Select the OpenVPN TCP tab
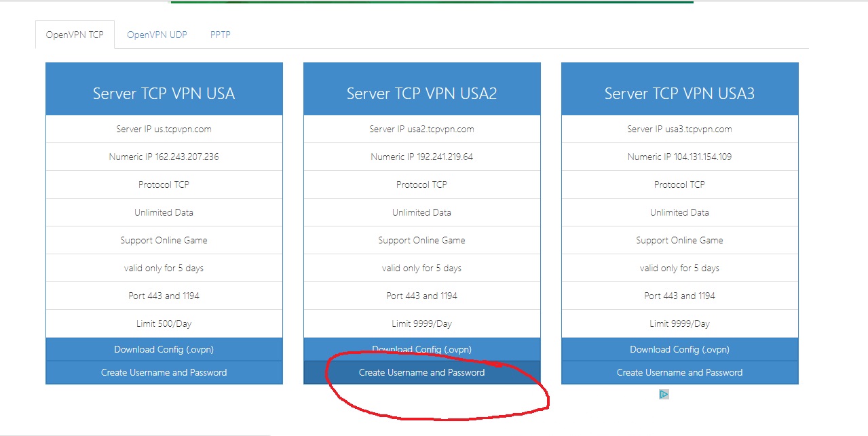The width and height of the screenshot is (868, 436). coord(75,34)
